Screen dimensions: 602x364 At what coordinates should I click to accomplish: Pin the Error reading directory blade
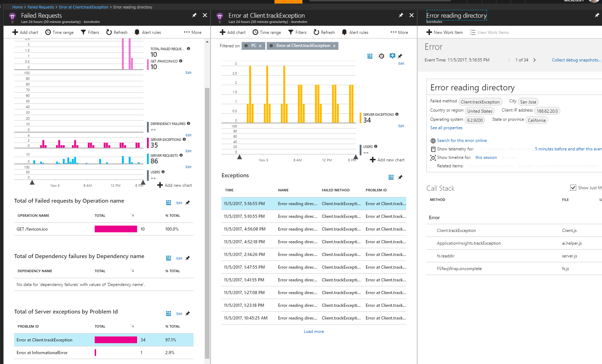click(597, 15)
